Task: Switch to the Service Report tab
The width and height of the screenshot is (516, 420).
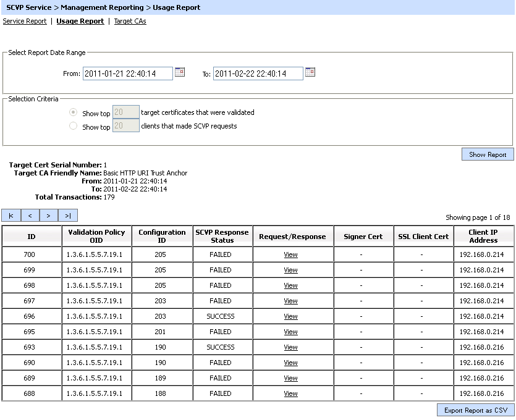Action: (25, 21)
